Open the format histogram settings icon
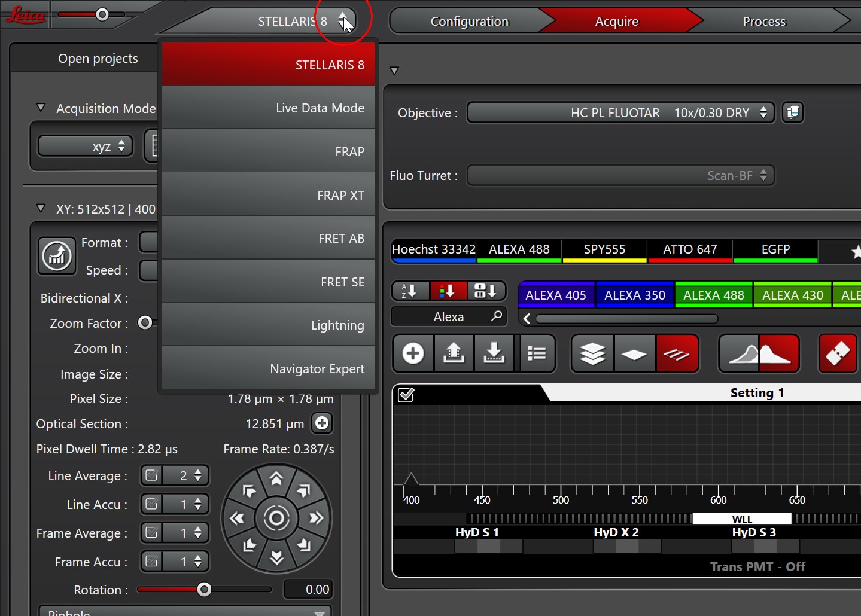861x616 pixels. pyautogui.click(x=57, y=256)
